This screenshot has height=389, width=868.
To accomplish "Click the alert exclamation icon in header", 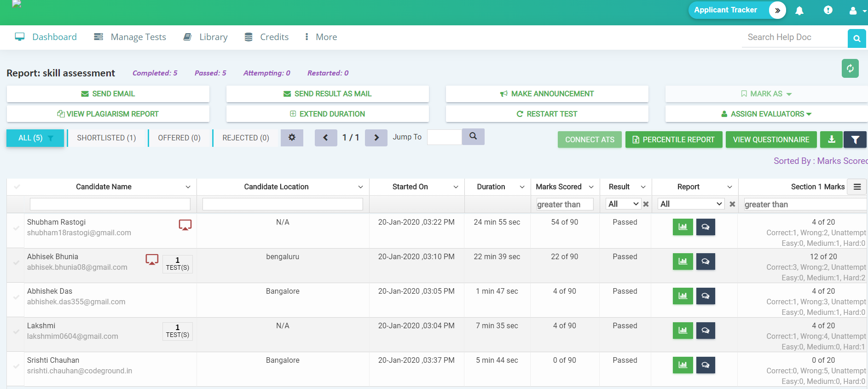I will (x=828, y=10).
